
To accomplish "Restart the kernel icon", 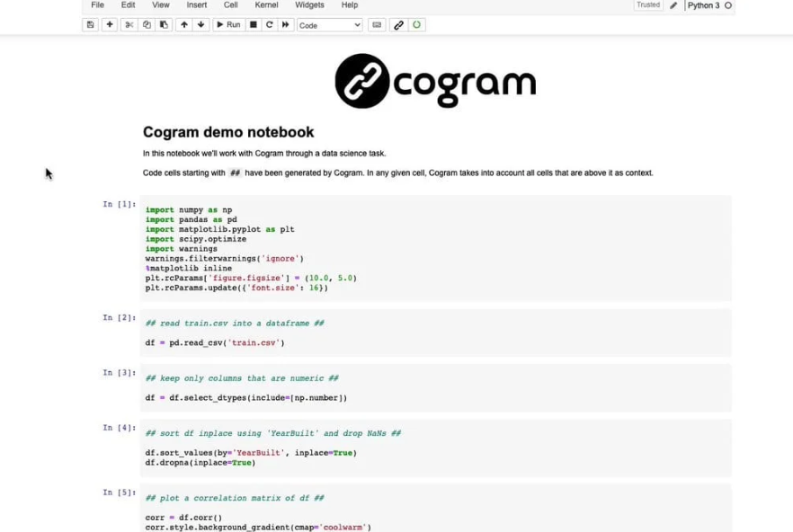I will click(270, 25).
